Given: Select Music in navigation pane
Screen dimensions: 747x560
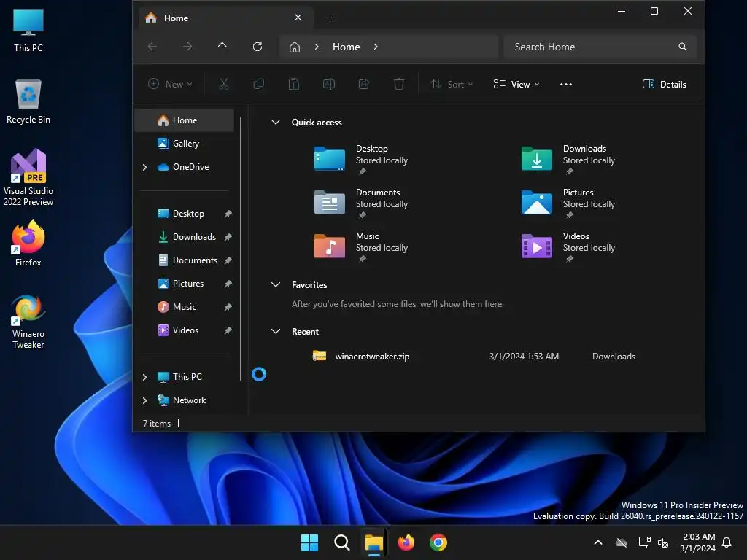Looking at the screenshot, I should click(185, 307).
